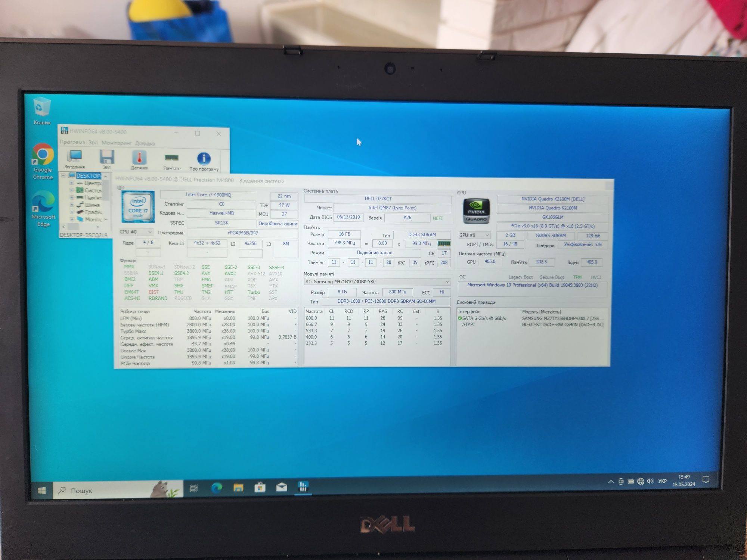This screenshot has height=560, width=747.
Task: Expand the Шина bus tree node
Action: pyautogui.click(x=72, y=205)
